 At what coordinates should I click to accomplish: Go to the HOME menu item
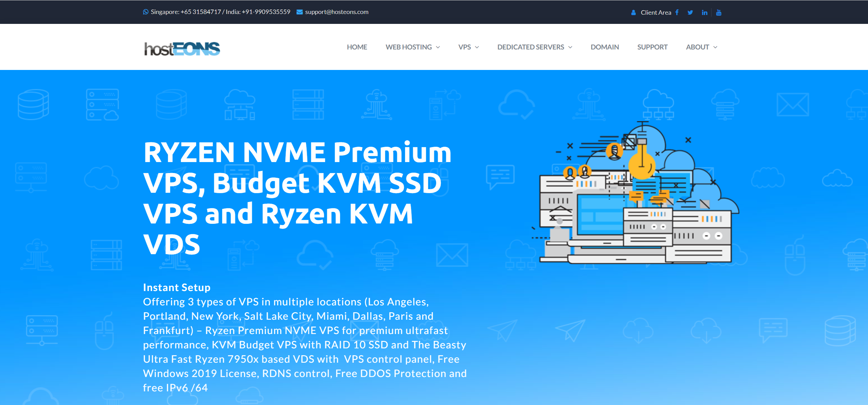click(x=357, y=47)
